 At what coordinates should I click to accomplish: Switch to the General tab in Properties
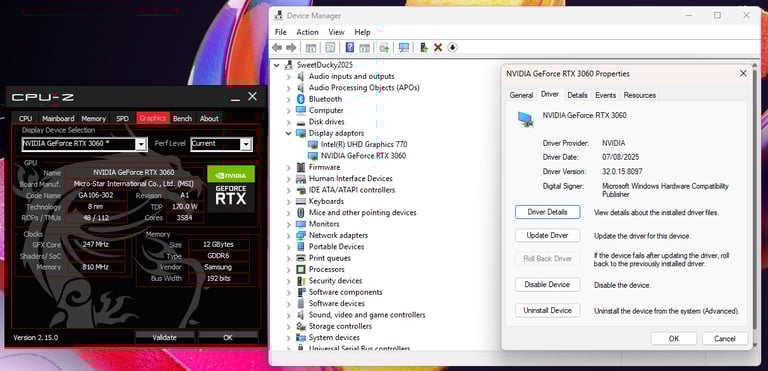(x=521, y=95)
